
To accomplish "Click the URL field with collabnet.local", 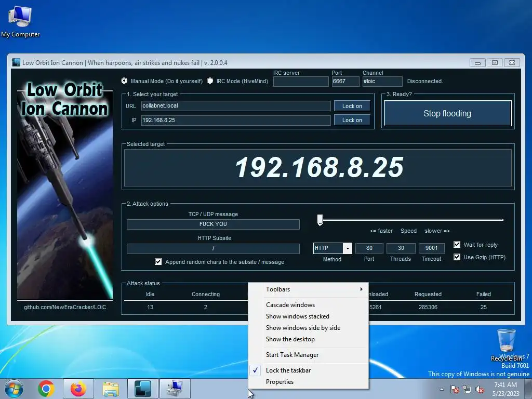I will point(236,106).
